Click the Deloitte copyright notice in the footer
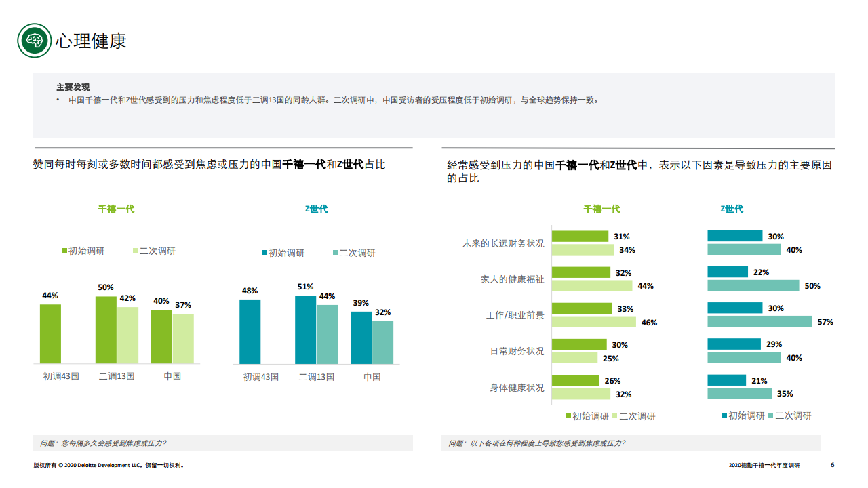The image size is (868, 488). pos(108,466)
